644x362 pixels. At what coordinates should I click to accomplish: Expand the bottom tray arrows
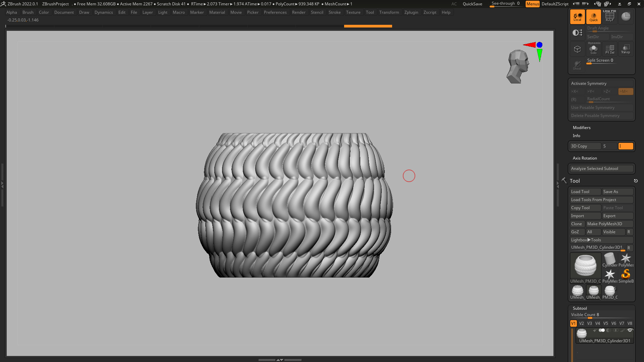280,360
